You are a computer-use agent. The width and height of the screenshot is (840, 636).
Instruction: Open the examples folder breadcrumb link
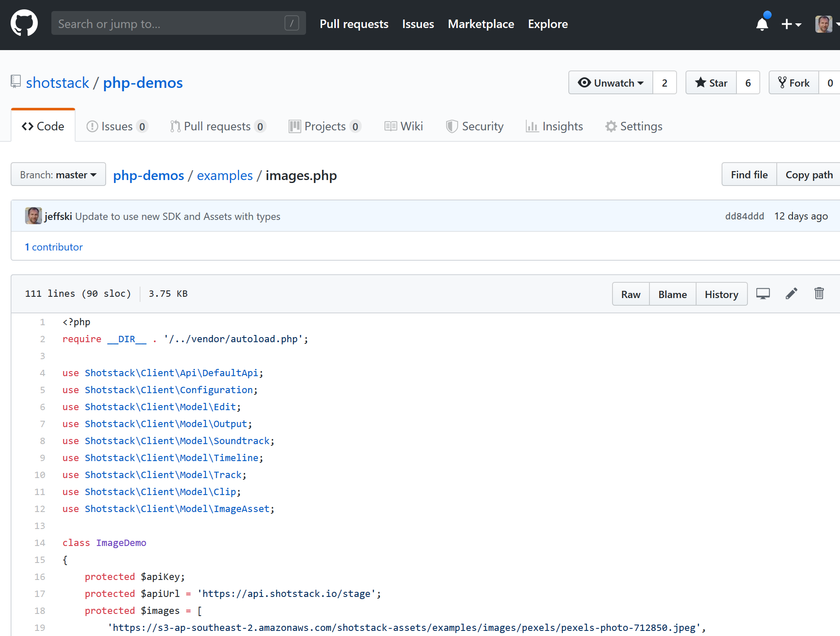pos(225,175)
